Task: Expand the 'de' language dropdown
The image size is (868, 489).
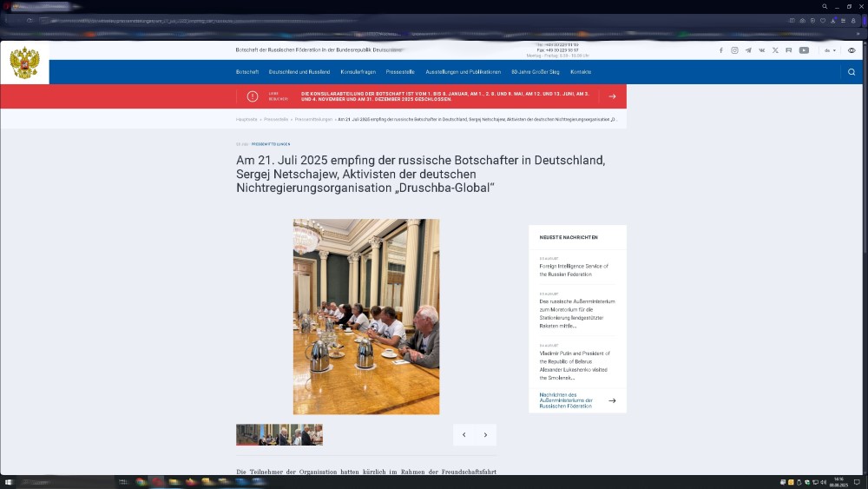Action: point(830,50)
